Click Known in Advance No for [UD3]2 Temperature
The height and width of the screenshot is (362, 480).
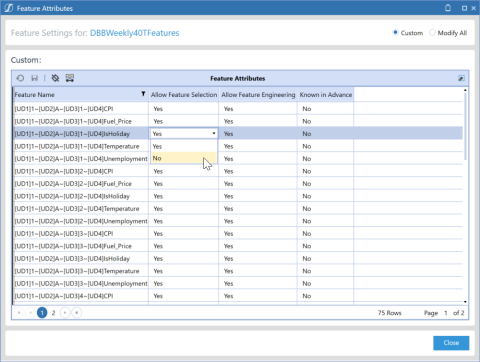tap(307, 209)
